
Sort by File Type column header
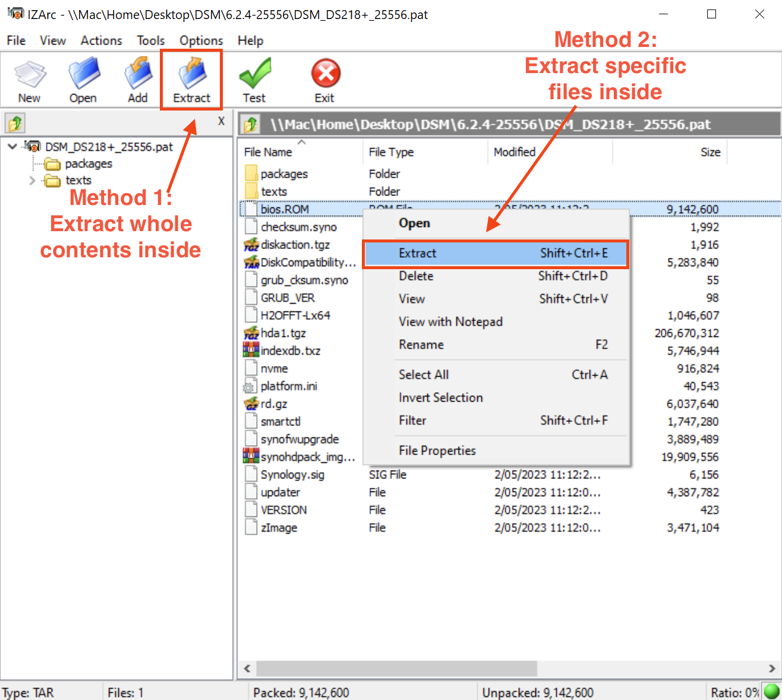point(425,152)
